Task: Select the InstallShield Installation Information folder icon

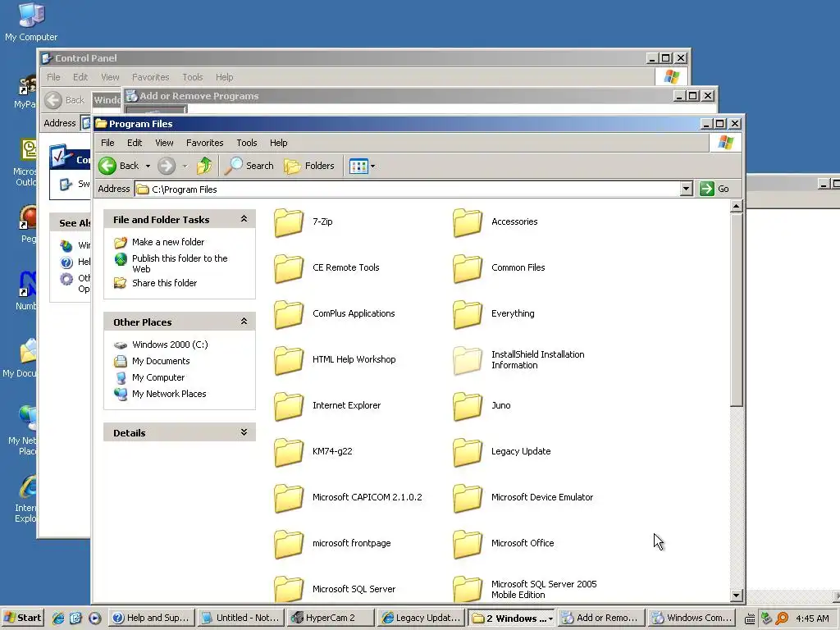Action: pos(467,360)
